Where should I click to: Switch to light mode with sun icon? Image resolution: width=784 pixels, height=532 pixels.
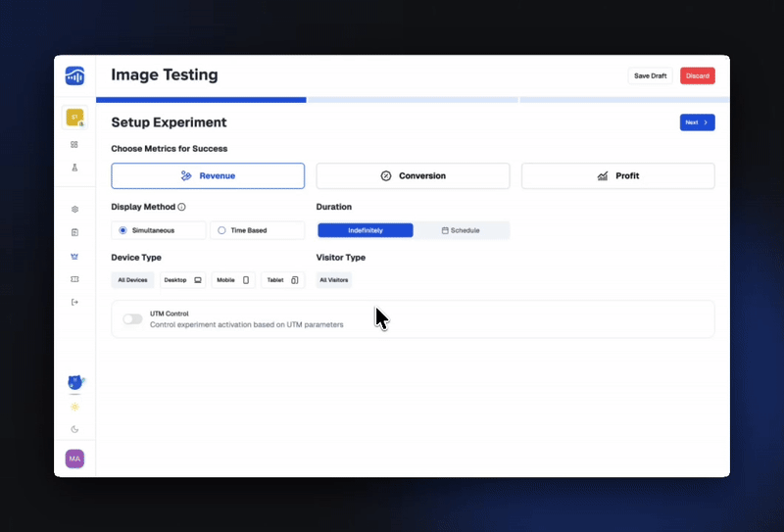tap(74, 407)
